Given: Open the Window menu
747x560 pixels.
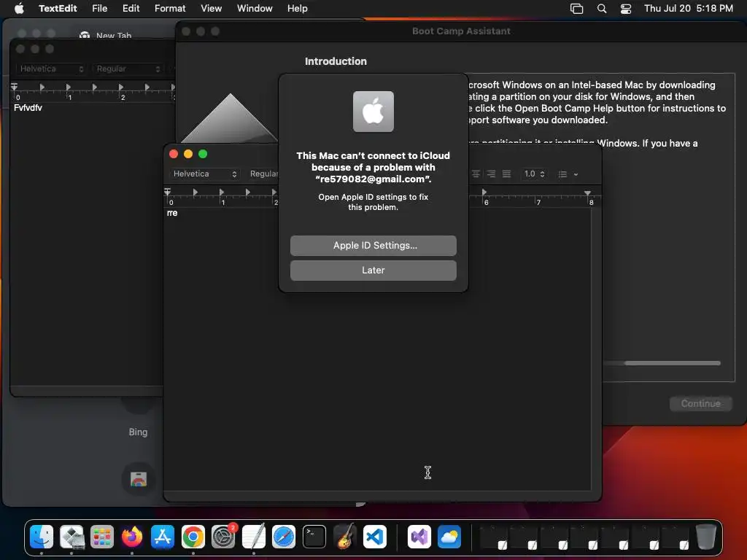Looking at the screenshot, I should [255, 8].
